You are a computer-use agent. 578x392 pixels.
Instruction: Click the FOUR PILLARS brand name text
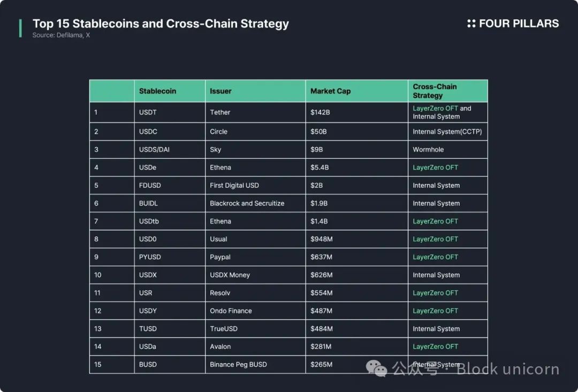point(519,24)
